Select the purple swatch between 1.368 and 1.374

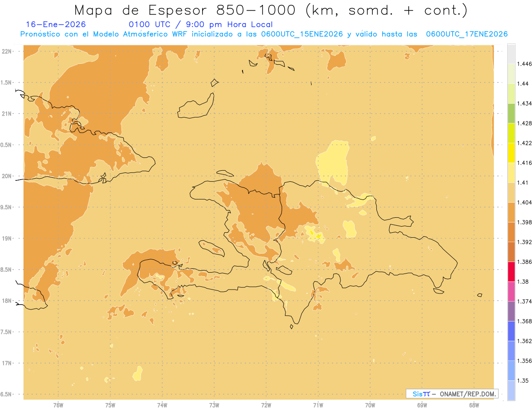click(511, 312)
